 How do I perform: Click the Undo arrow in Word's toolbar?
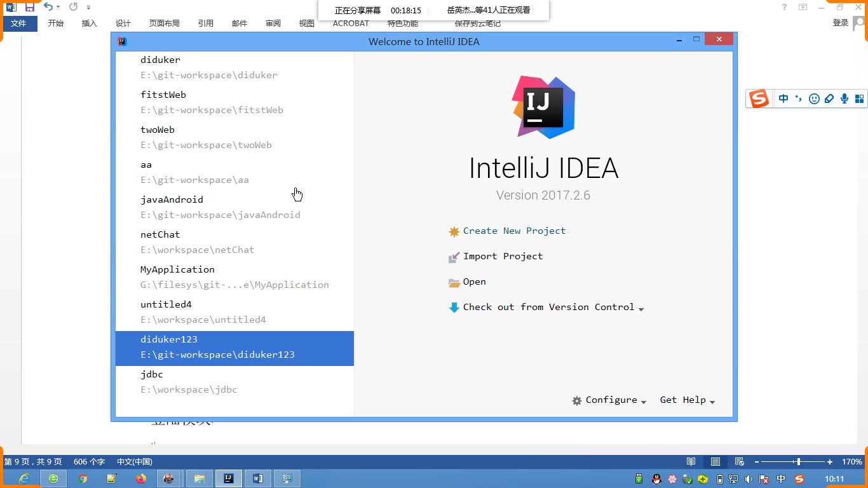tap(48, 7)
